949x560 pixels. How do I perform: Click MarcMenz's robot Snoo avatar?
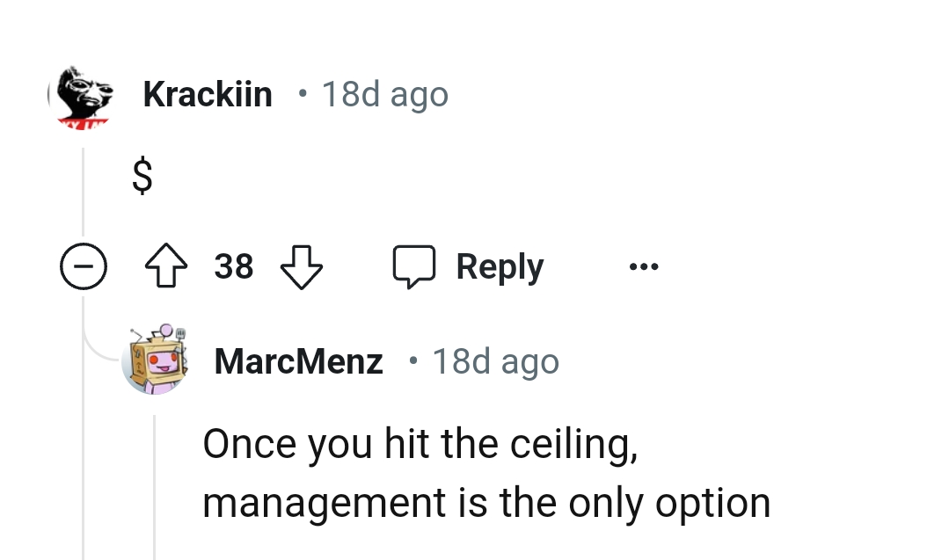pyautogui.click(x=156, y=360)
